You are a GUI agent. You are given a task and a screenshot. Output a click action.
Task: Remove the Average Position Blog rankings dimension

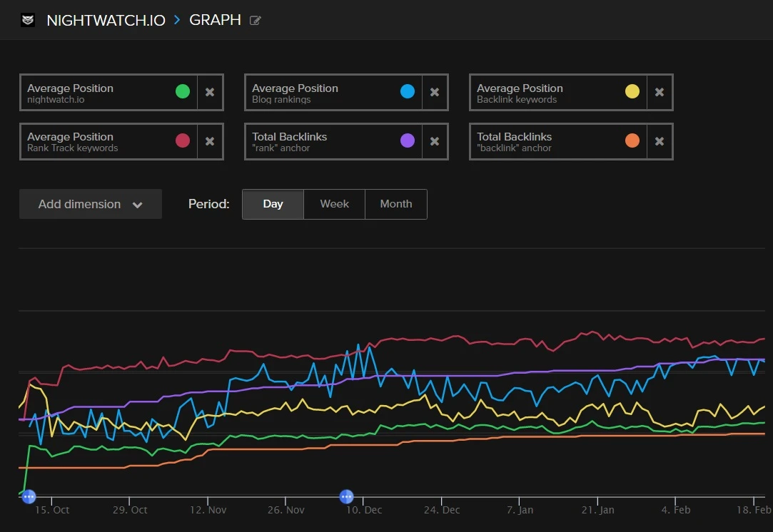tap(435, 91)
